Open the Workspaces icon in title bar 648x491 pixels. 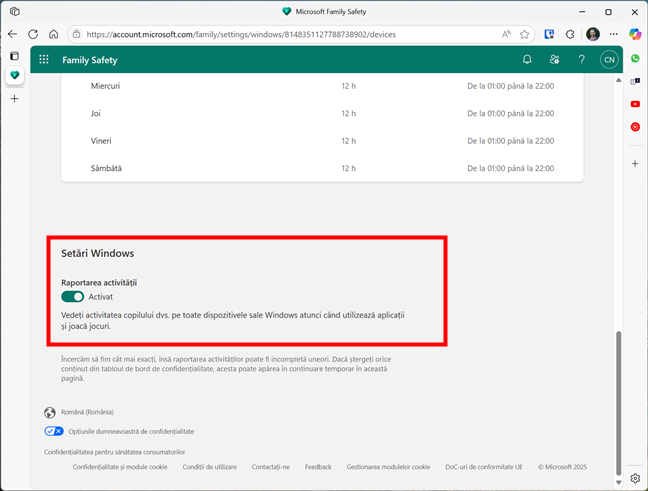[x=15, y=12]
